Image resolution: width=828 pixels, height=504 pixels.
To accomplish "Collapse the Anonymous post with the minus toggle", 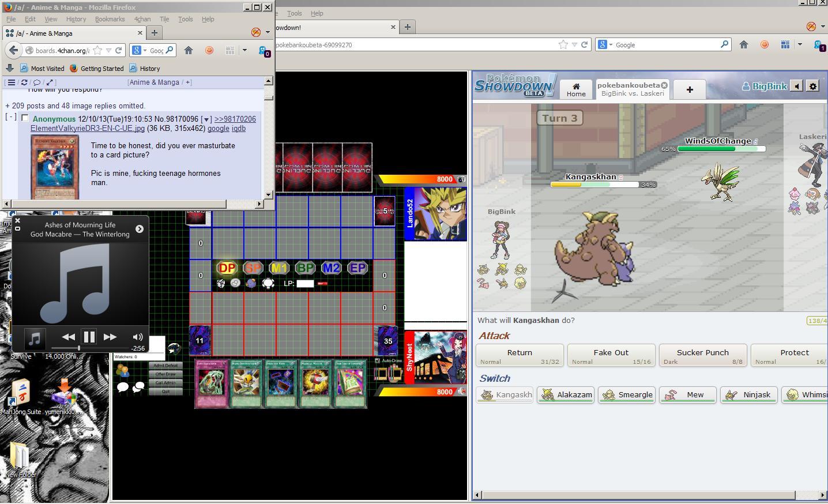I will coord(10,117).
